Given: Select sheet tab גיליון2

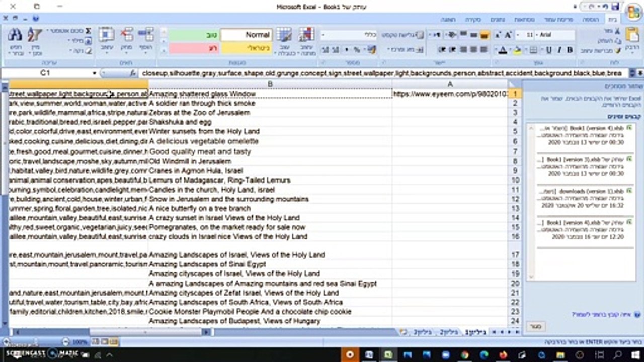Looking at the screenshot, I should (449, 332).
